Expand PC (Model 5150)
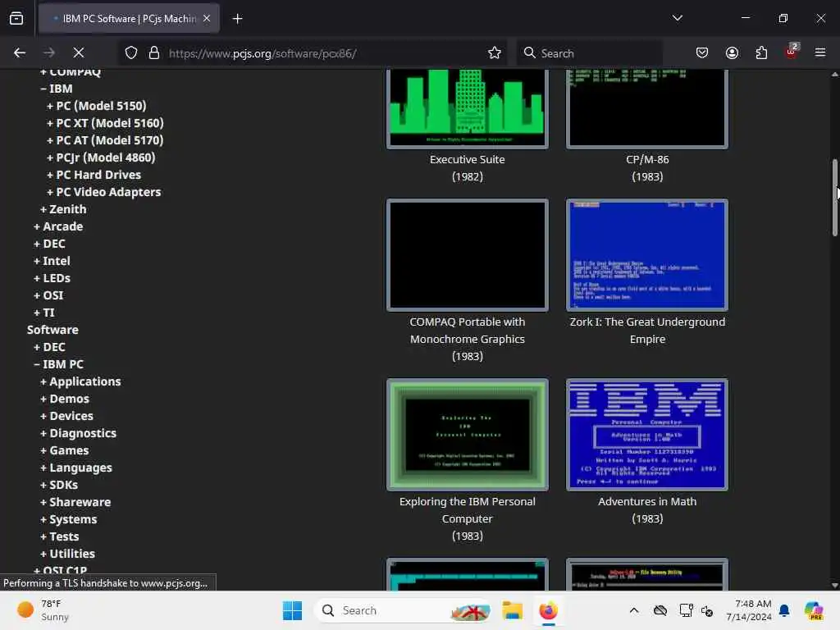Screen dimensions: 840x630 [97, 106]
